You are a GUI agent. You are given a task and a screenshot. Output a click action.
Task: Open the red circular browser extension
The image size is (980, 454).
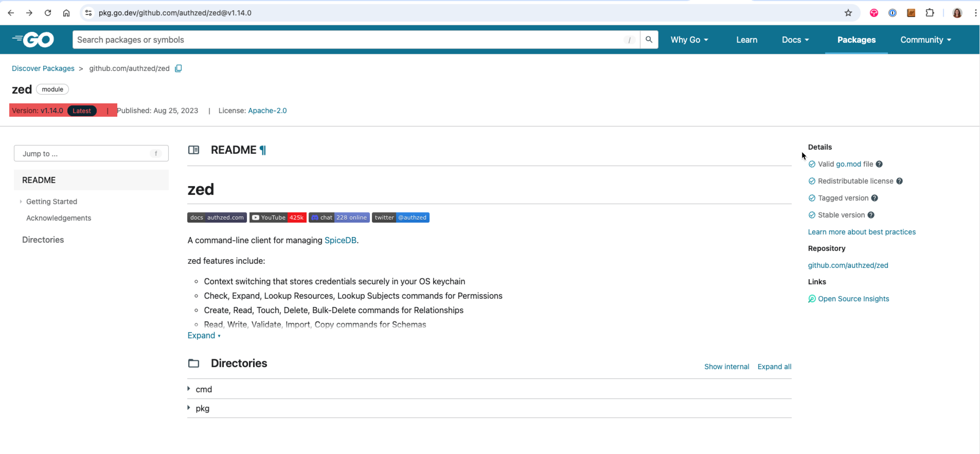click(874, 13)
